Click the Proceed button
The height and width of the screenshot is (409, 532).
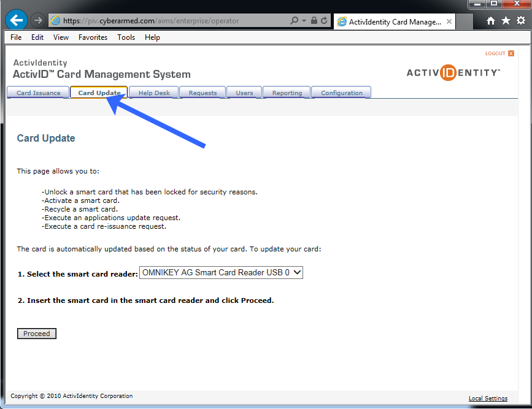tap(37, 334)
